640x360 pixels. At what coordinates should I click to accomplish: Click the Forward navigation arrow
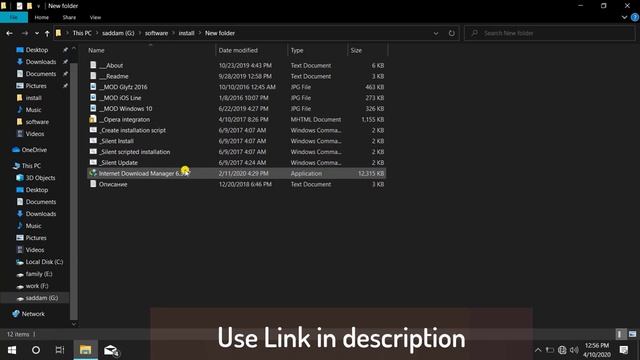click(25, 33)
